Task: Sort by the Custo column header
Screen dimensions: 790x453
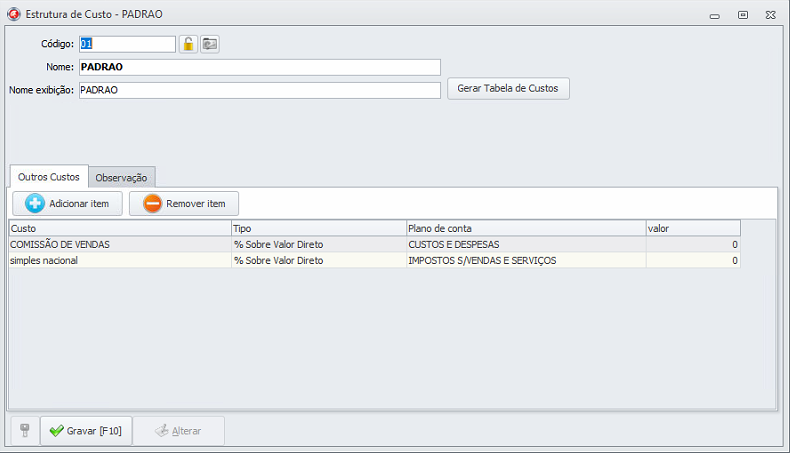Action: point(120,228)
